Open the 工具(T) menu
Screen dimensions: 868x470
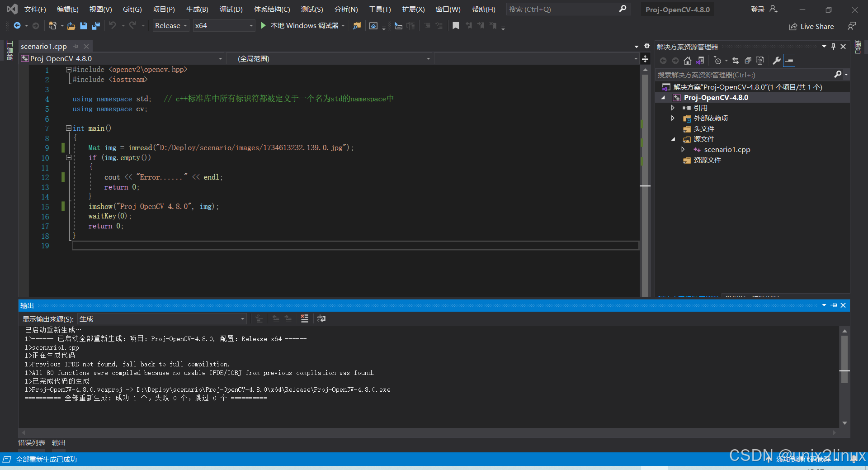(x=379, y=9)
